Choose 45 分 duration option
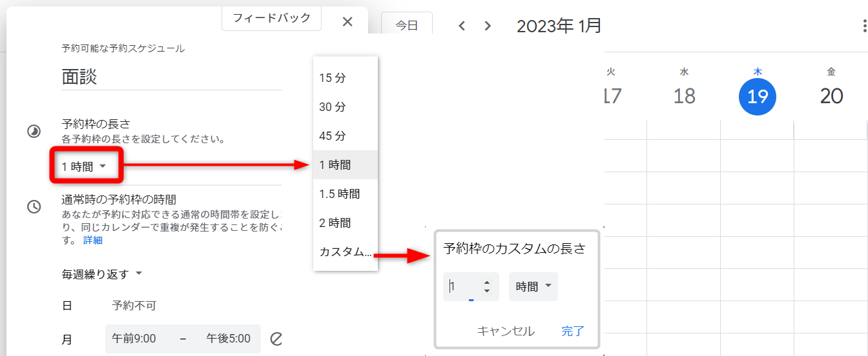The width and height of the screenshot is (868, 356). 333,136
